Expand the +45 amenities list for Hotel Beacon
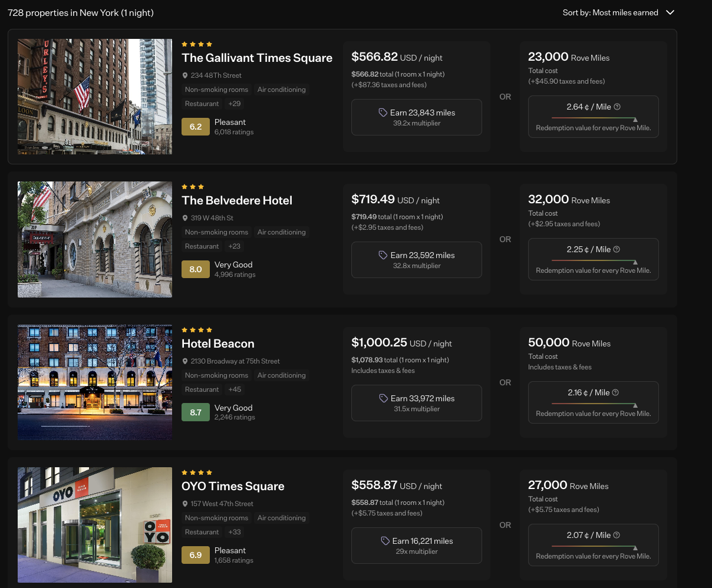 [235, 389]
